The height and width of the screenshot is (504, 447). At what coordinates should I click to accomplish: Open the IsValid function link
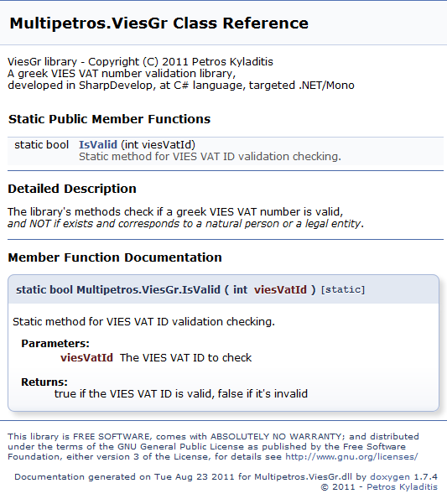coord(98,144)
